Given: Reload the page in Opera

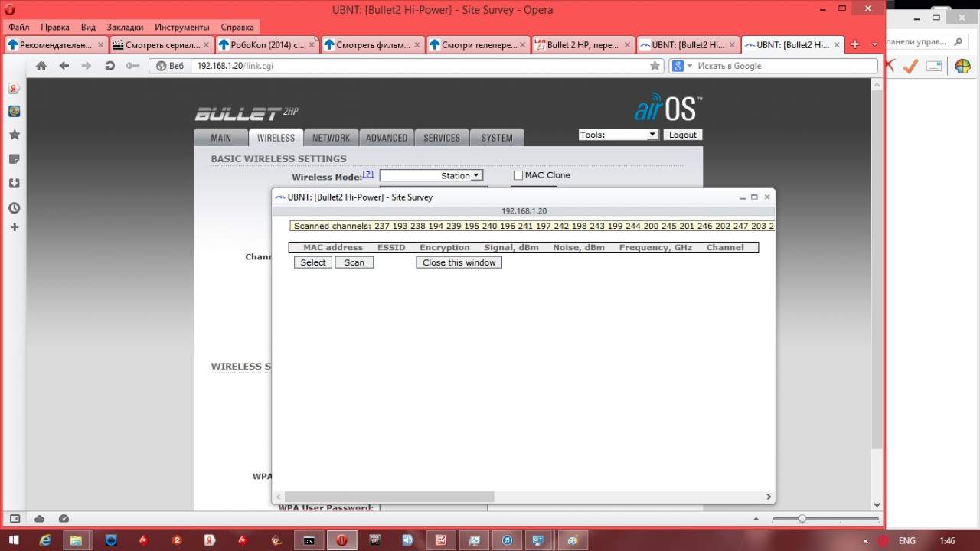Looking at the screenshot, I should 109,66.
